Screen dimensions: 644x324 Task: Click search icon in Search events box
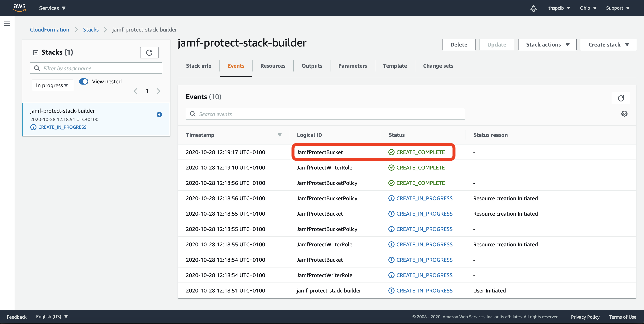[192, 114]
